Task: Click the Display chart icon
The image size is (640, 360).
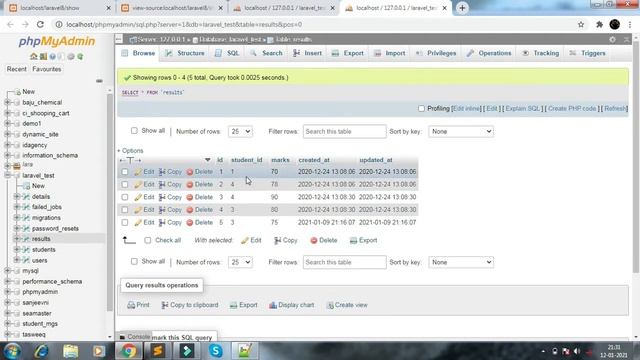Action: (273, 305)
